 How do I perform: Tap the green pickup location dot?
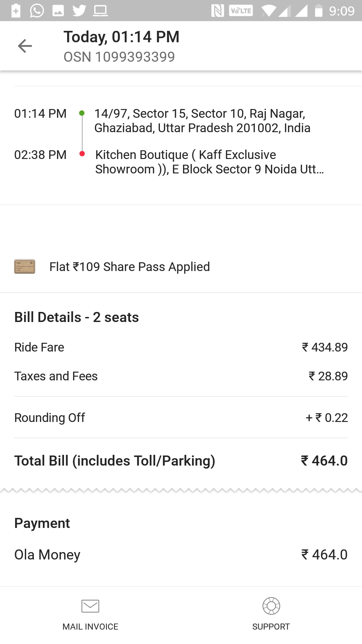(x=82, y=113)
